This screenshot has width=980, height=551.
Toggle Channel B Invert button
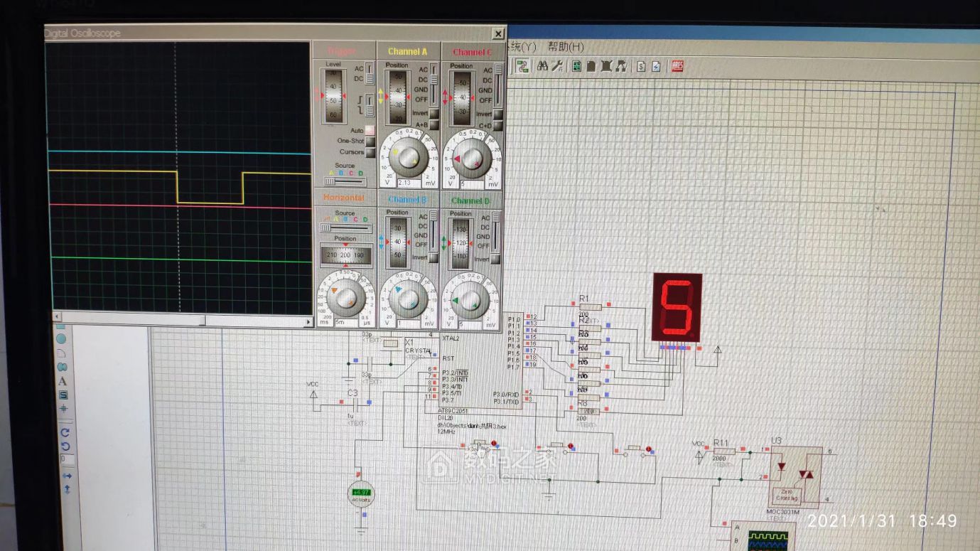pyautogui.click(x=434, y=257)
